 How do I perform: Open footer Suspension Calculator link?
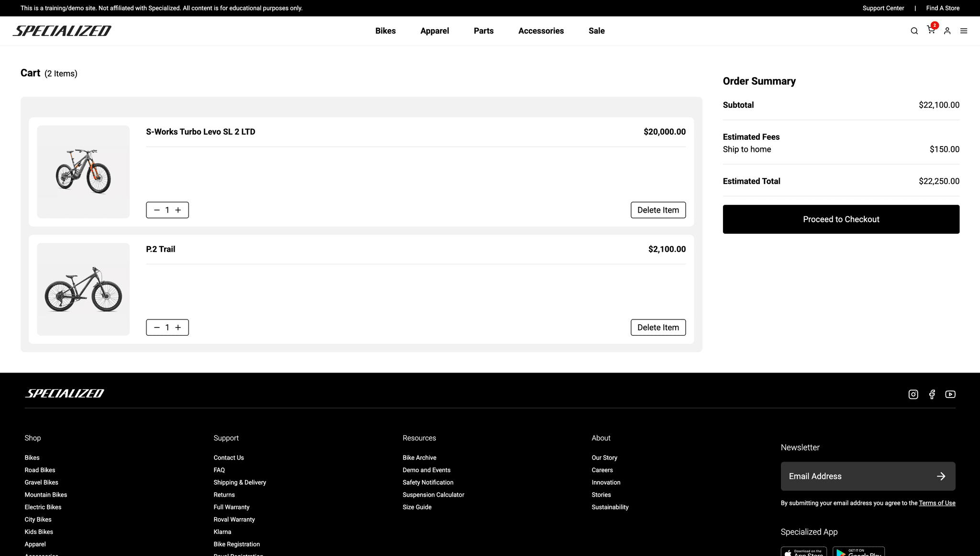434,495
